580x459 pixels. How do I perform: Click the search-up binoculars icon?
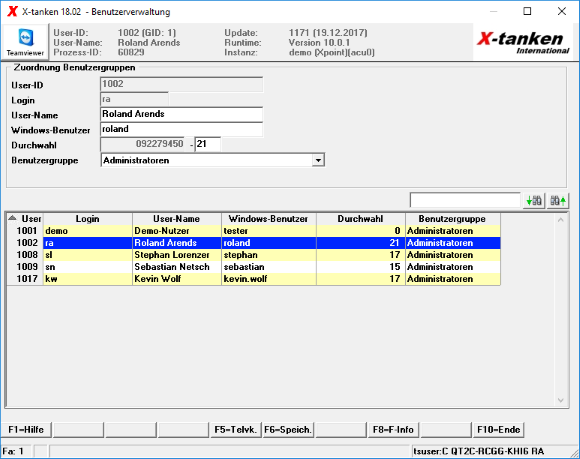[x=558, y=201]
